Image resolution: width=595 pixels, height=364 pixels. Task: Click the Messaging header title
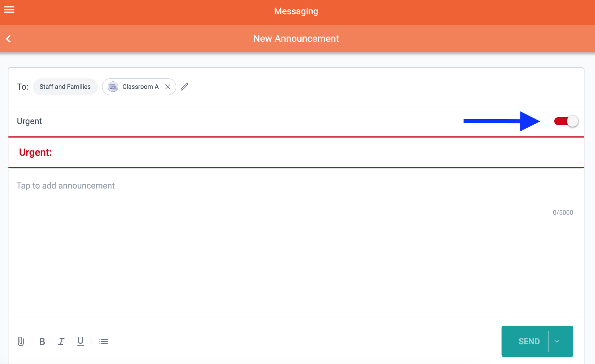[296, 11]
